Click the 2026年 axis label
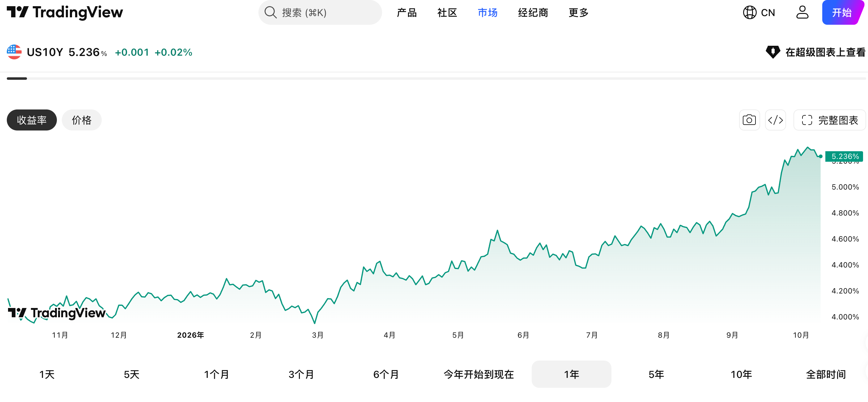The width and height of the screenshot is (868, 402). tap(190, 335)
